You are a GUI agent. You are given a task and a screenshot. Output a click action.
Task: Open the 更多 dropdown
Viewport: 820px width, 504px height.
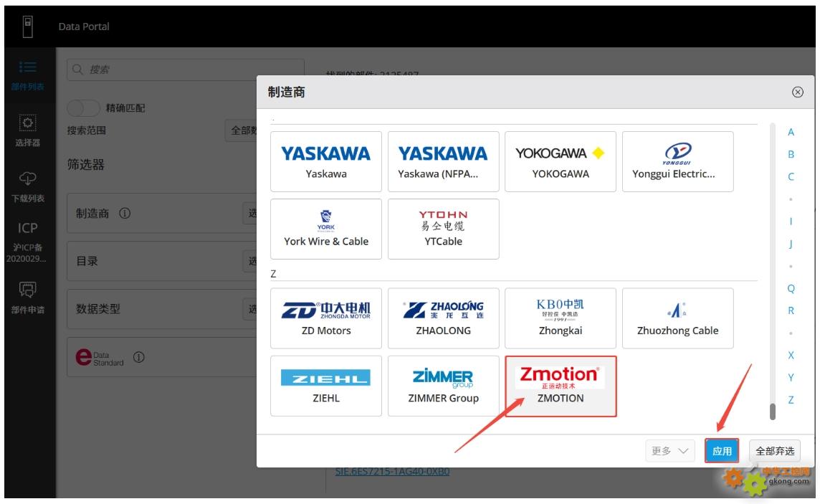pyautogui.click(x=670, y=451)
